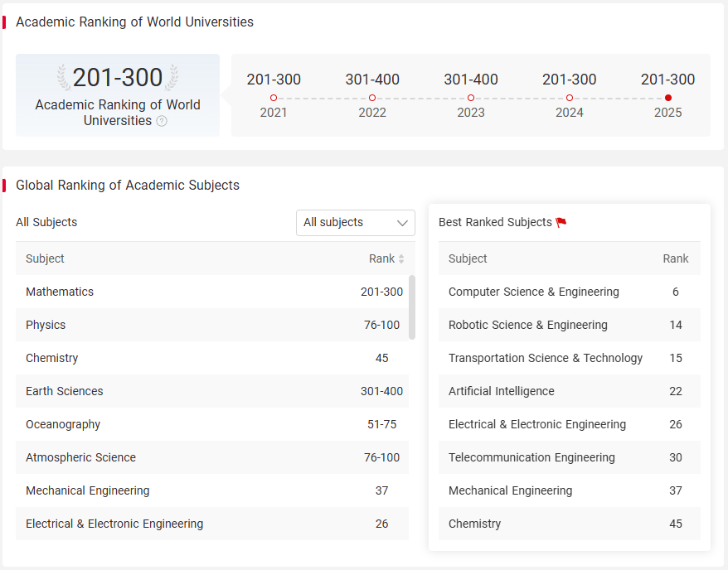Click Oceanography subject row
Viewport: 728px width, 570px height.
click(x=212, y=424)
